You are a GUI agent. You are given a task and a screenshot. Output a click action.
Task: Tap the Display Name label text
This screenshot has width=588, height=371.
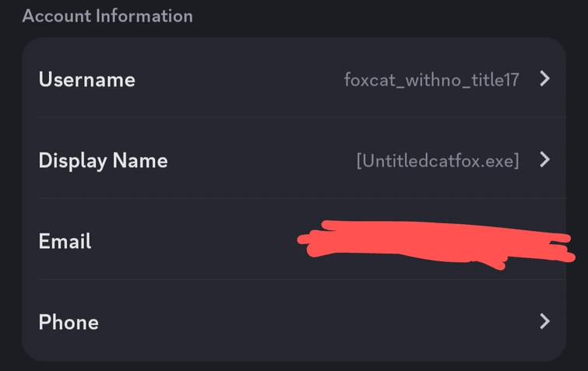click(x=103, y=160)
